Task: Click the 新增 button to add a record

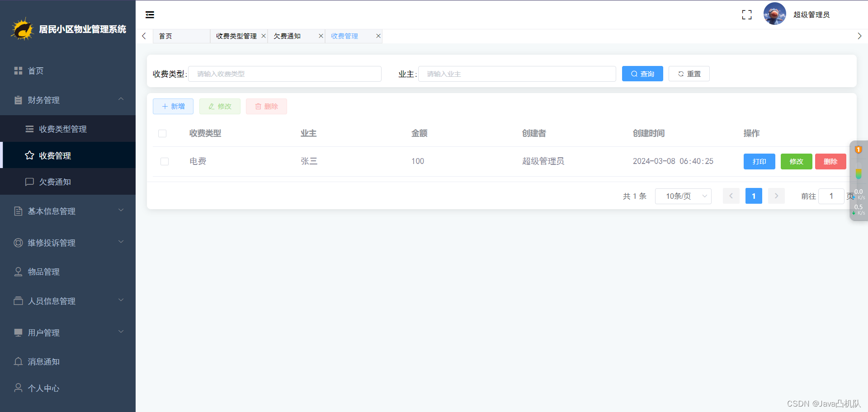Action: (173, 106)
